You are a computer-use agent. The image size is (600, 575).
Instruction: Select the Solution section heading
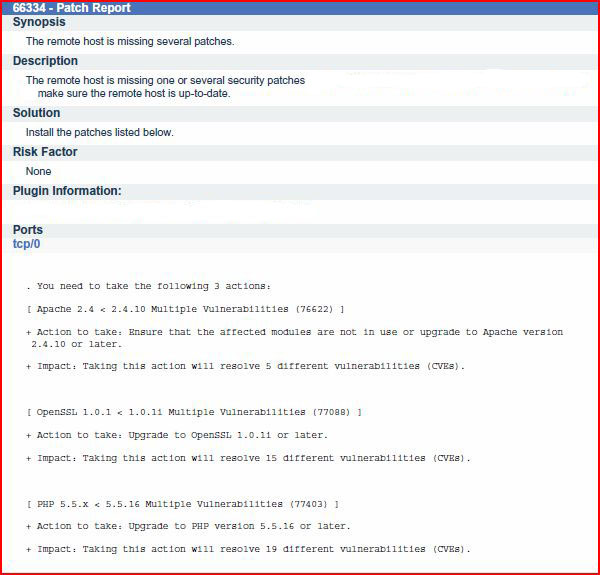tap(36, 113)
